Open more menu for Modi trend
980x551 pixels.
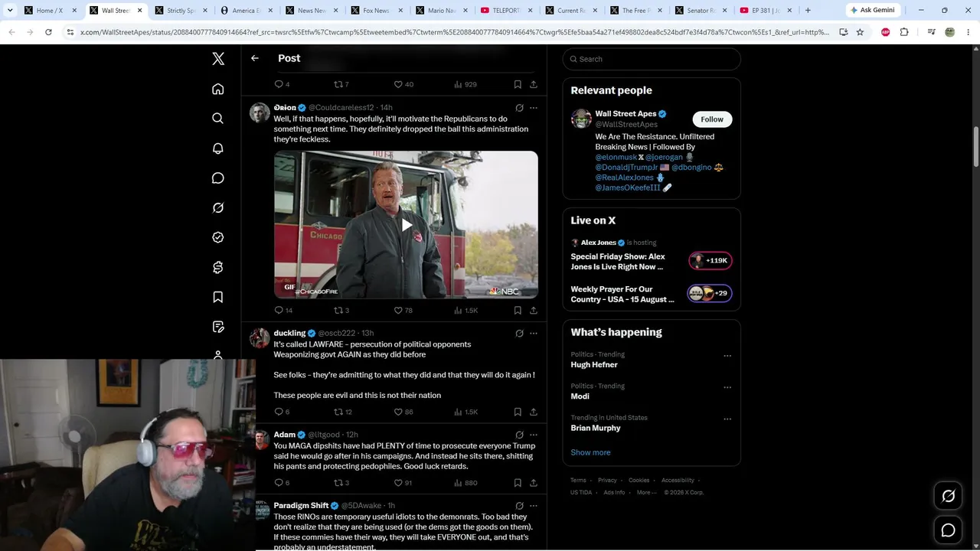727,386
